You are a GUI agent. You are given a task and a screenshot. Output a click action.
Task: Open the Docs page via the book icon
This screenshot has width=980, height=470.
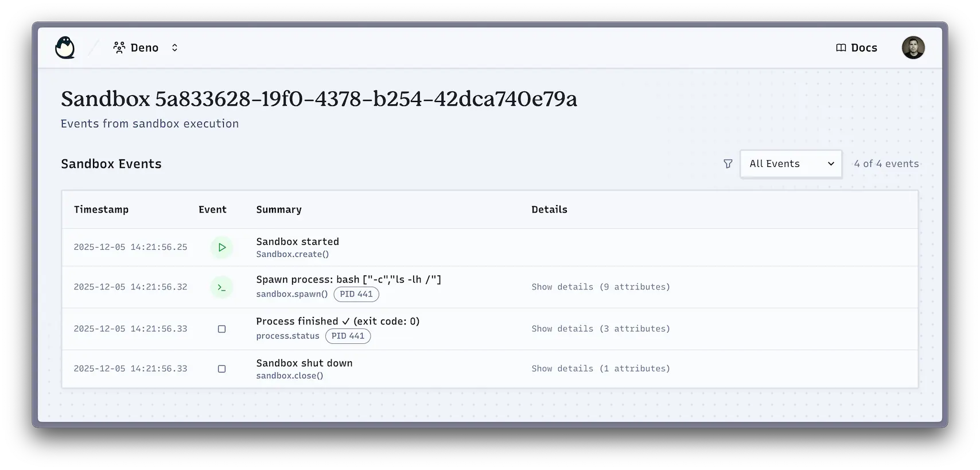[841, 48]
